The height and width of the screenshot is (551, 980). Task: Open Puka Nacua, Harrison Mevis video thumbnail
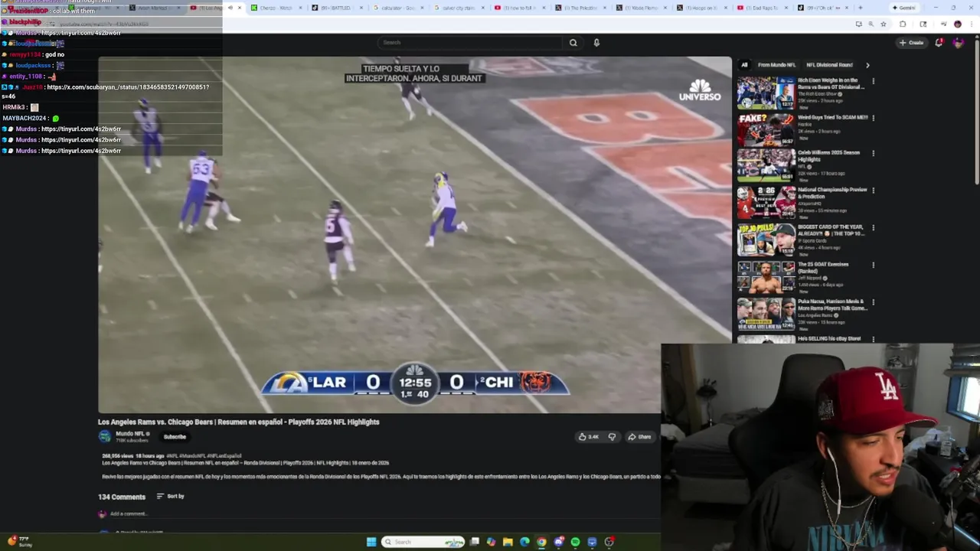click(x=766, y=315)
